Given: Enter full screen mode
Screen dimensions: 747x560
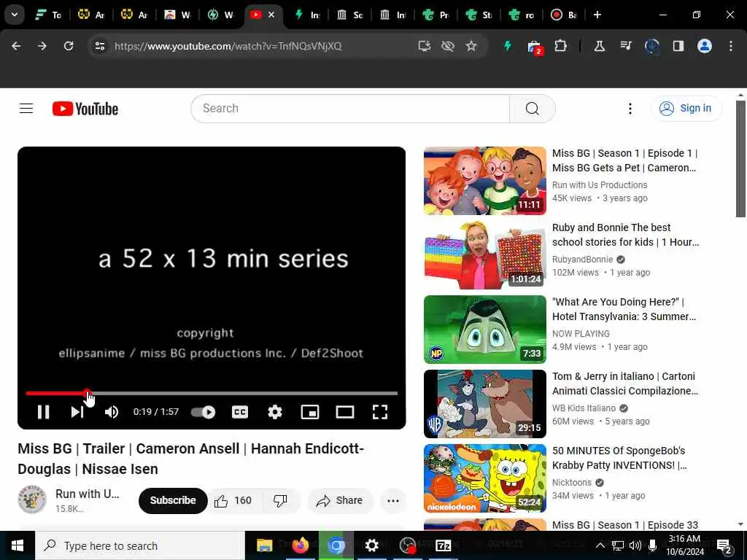Looking at the screenshot, I should click(379, 412).
